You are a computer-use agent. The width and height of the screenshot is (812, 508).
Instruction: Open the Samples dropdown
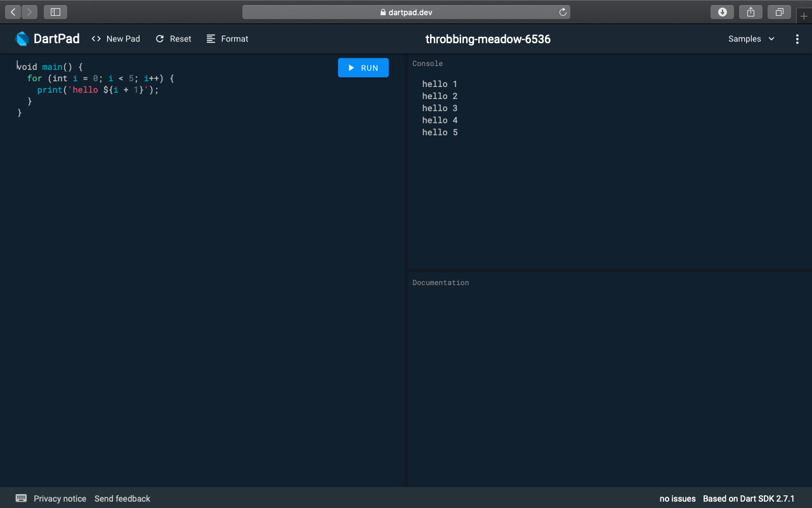click(752, 39)
